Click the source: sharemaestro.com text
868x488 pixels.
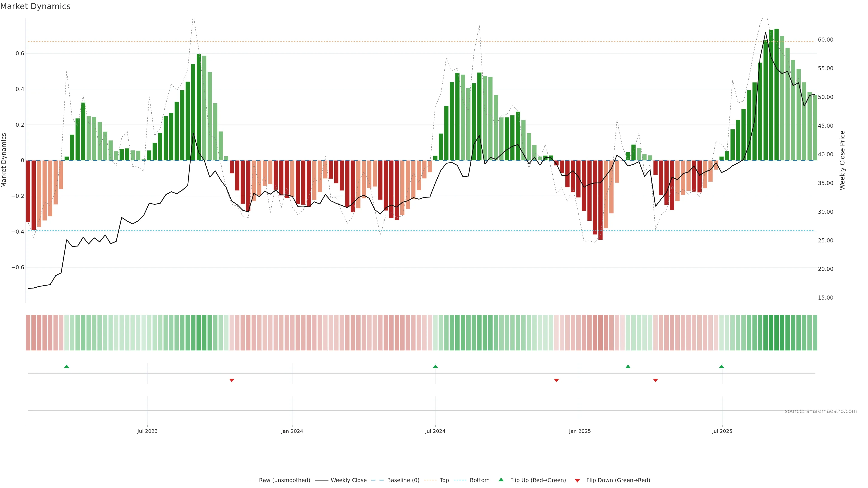click(x=821, y=411)
